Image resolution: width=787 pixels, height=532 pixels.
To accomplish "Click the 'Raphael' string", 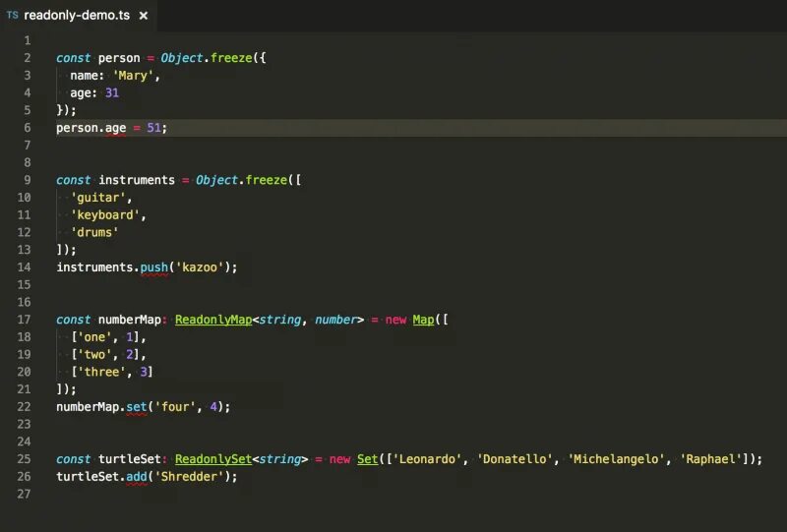I will click(709, 459).
